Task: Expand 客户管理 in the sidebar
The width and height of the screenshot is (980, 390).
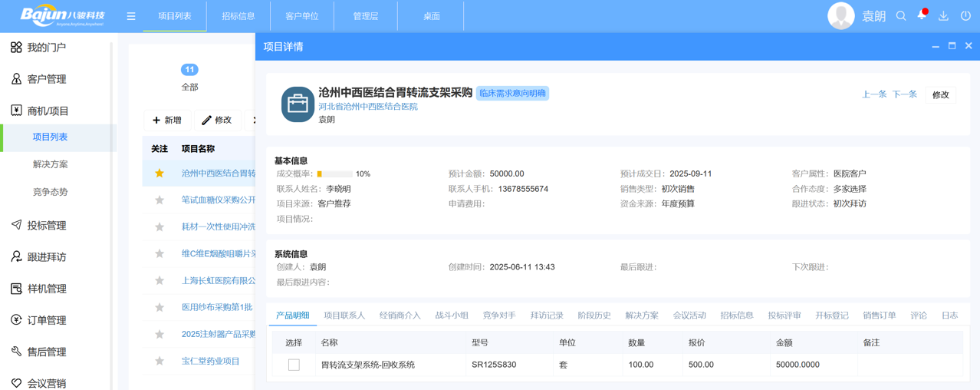Action: tap(47, 79)
